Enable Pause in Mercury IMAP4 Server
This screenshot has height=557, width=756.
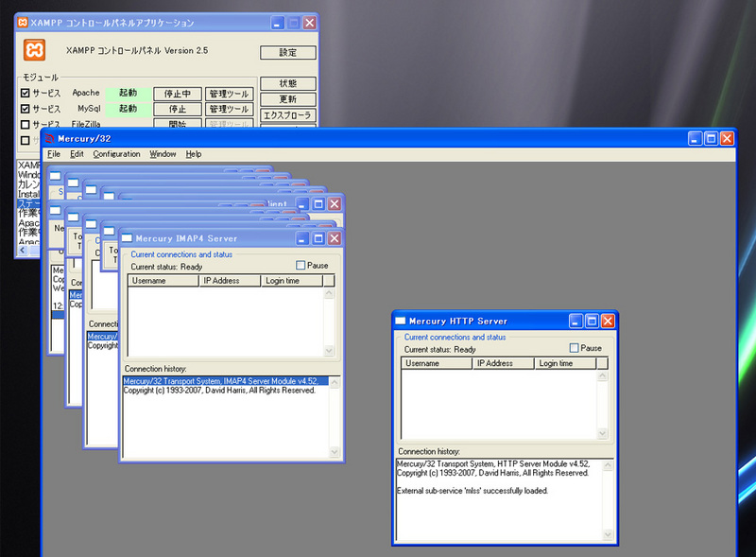coord(301,265)
